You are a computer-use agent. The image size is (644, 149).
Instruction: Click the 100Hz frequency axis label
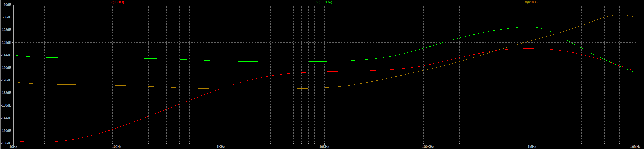pyautogui.click(x=117, y=147)
